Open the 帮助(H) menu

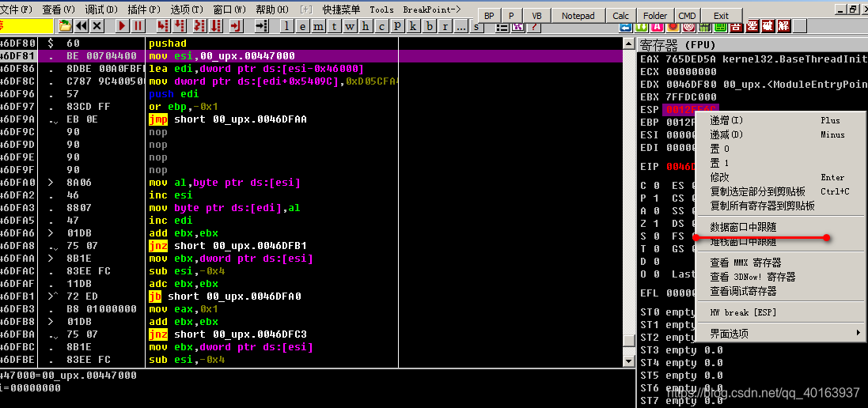tap(272, 9)
